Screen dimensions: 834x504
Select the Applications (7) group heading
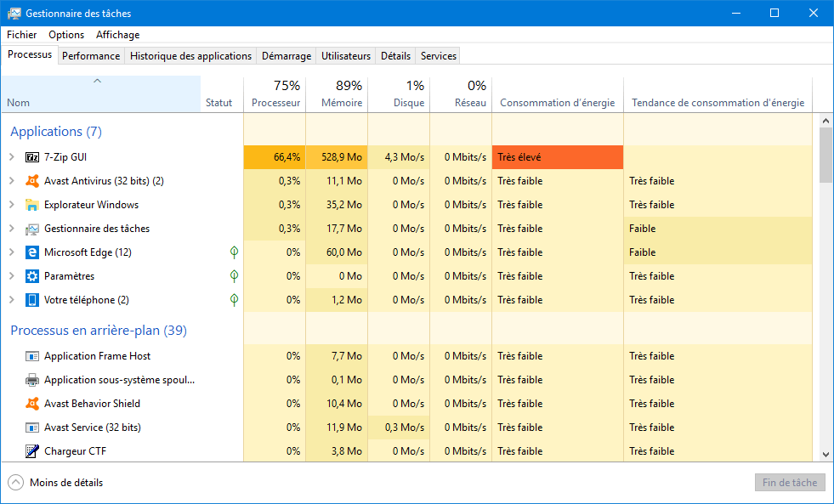point(56,132)
